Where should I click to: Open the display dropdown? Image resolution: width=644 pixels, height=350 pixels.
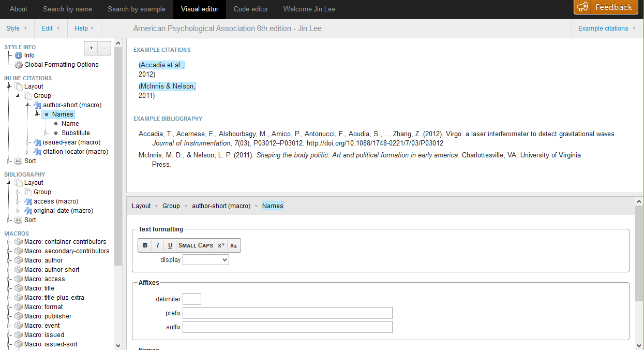(x=206, y=260)
